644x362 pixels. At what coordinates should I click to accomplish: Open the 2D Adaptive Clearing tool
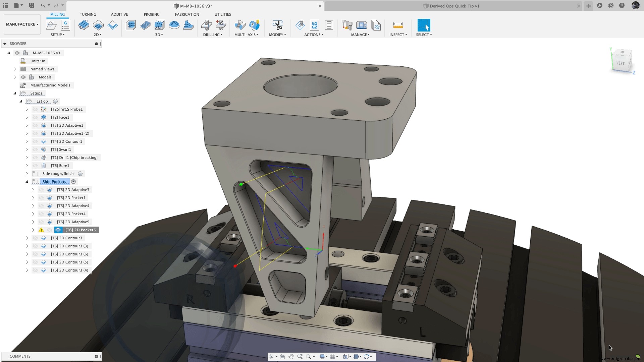(98, 25)
